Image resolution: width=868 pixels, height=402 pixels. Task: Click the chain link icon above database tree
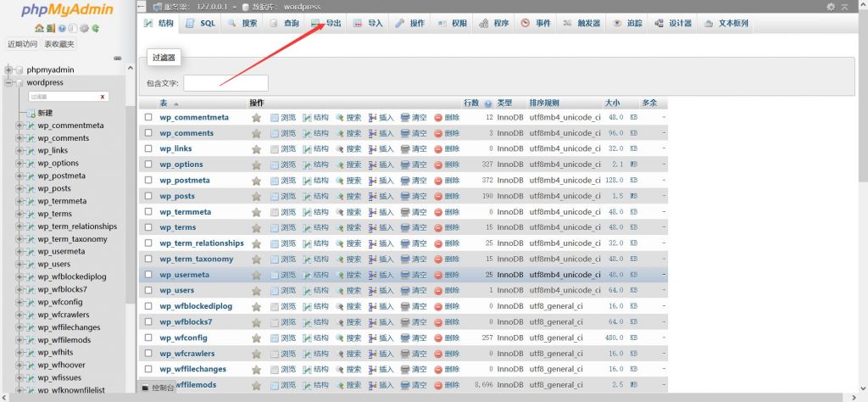pyautogui.click(x=117, y=59)
